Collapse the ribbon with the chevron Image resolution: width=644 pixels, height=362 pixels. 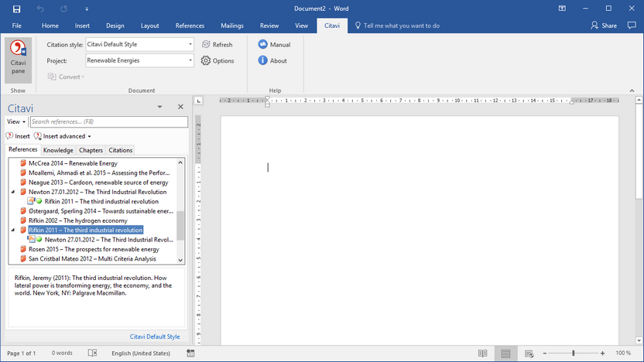[632, 90]
